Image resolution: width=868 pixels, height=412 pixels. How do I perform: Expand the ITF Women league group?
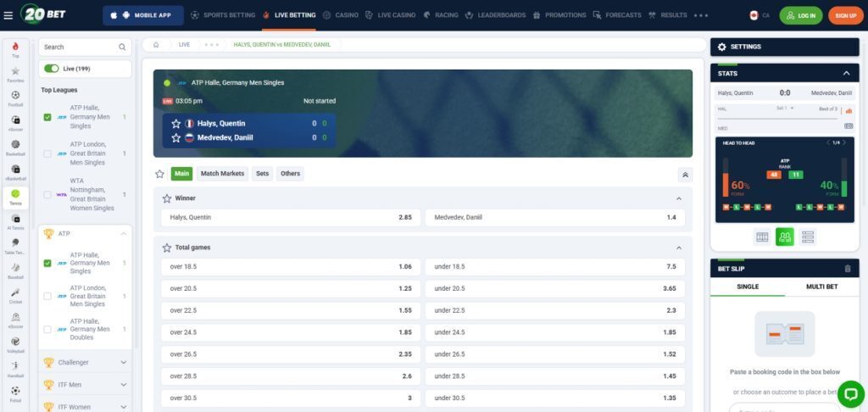click(124, 407)
